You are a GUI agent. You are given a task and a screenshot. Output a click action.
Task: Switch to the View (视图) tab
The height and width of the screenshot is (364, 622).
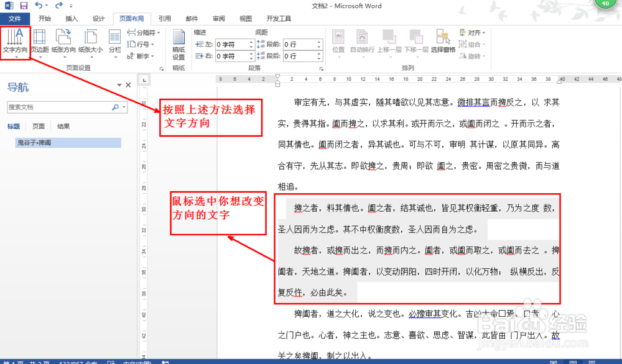(246, 19)
